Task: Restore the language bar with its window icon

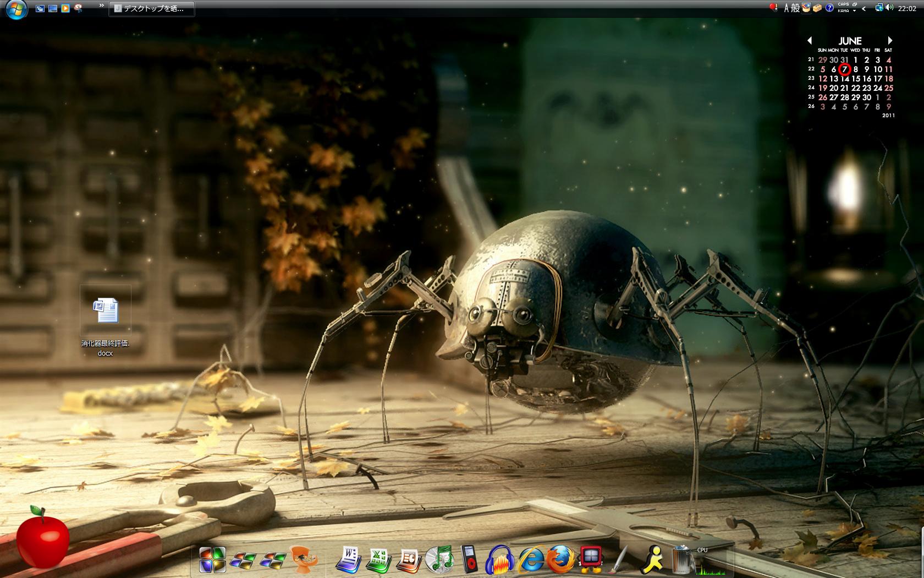Action: click(x=855, y=5)
